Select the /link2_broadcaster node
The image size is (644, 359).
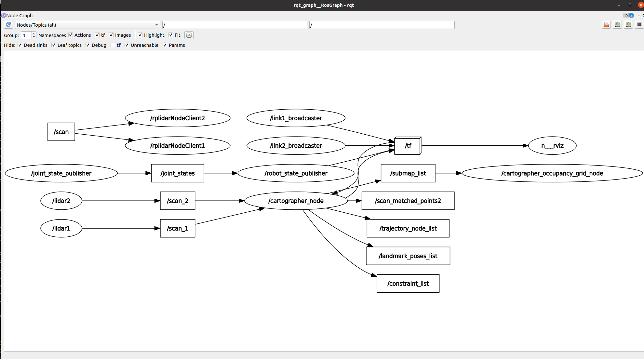point(296,146)
